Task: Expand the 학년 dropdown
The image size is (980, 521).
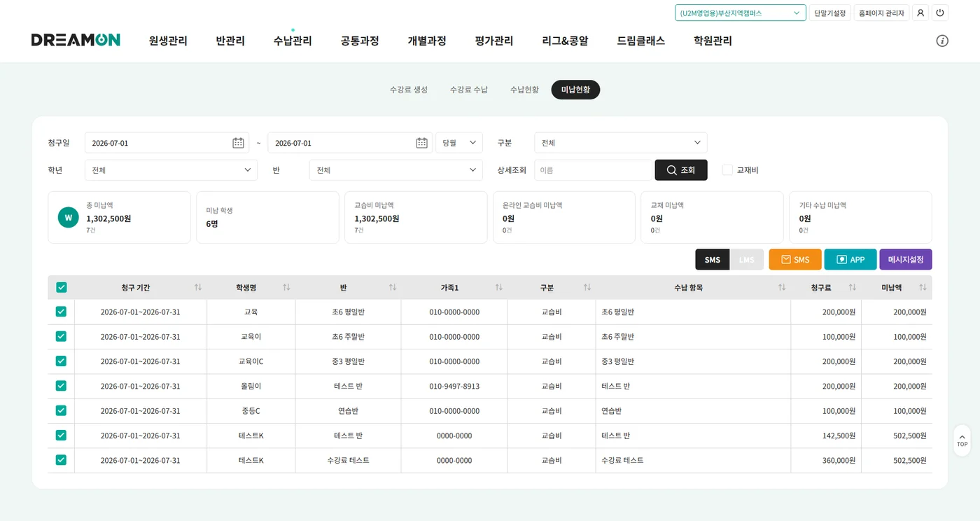Action: 171,170
